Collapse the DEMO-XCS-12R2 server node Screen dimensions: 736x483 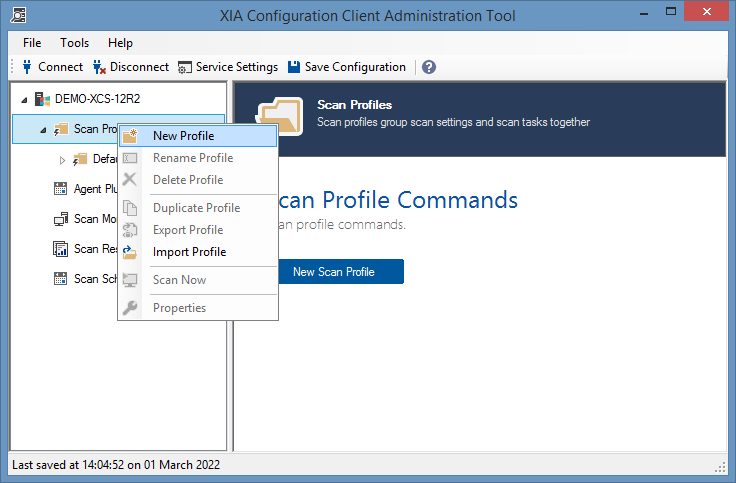(24, 100)
